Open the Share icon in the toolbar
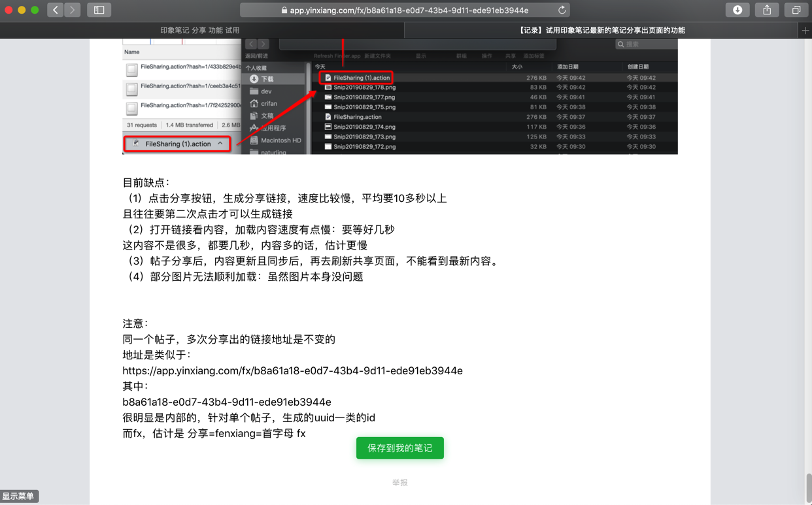 767,10
